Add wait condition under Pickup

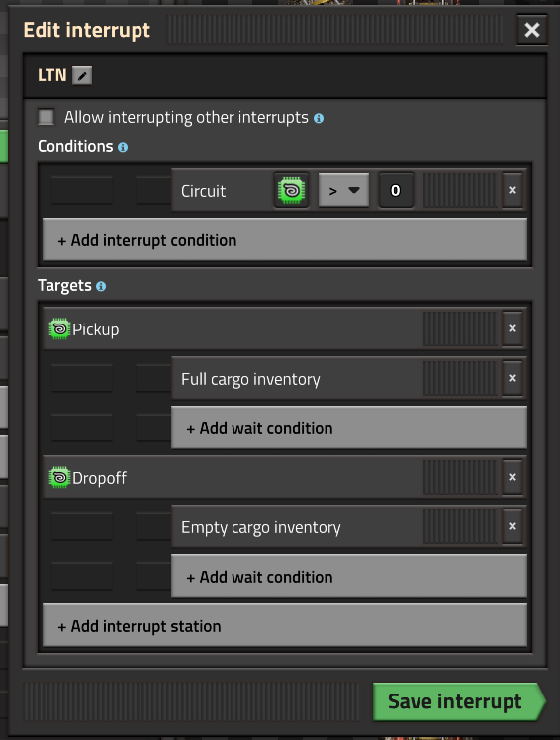349,427
